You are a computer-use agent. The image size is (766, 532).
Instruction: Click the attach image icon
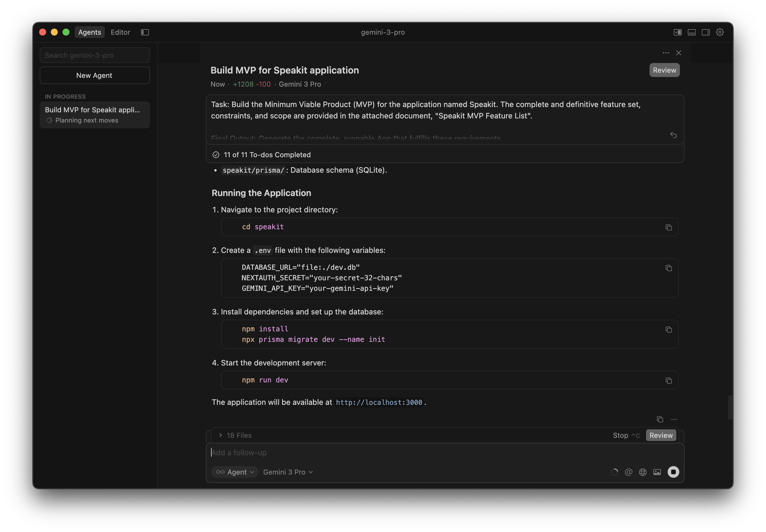click(657, 472)
